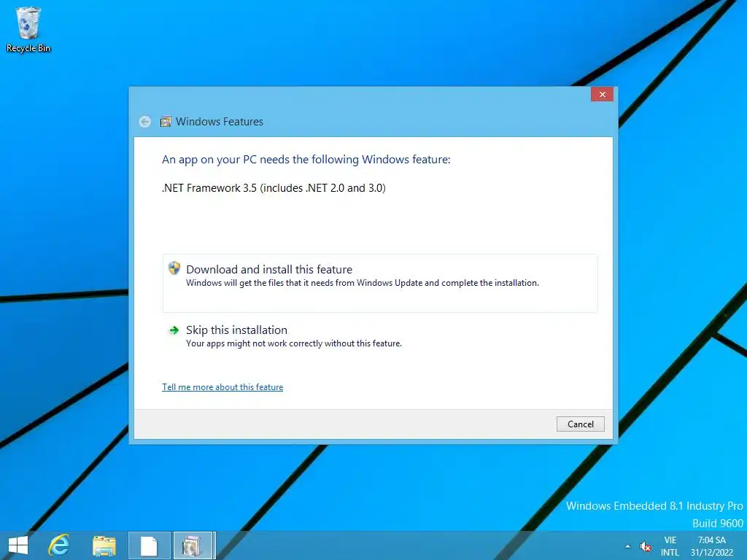This screenshot has height=560, width=747.
Task: Open the Recycle Bin desktop icon
Action: (x=28, y=29)
